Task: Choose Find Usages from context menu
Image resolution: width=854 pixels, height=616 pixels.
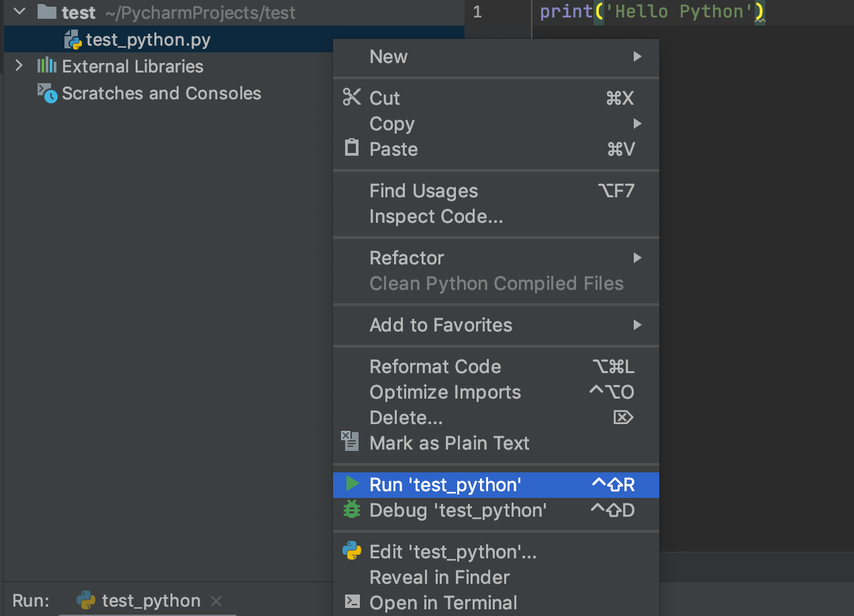Action: (424, 191)
